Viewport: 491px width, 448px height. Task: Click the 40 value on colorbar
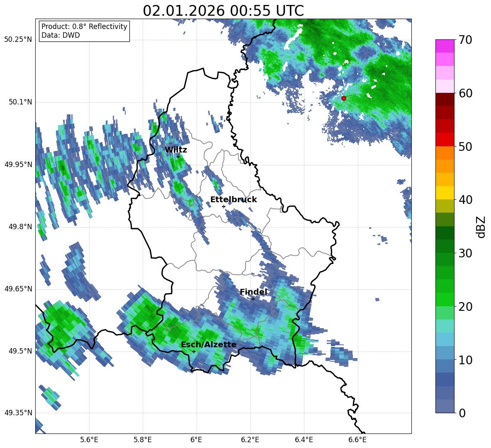click(465, 200)
